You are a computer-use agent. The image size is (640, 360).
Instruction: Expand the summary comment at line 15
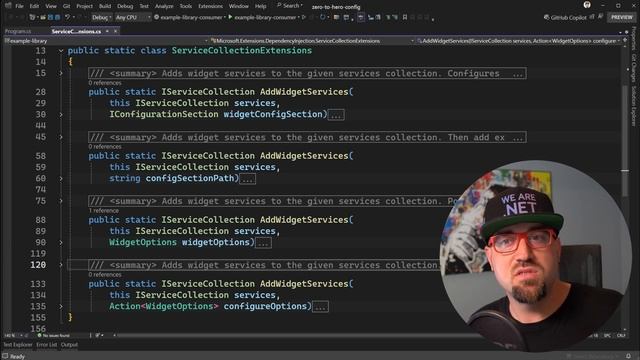[61, 73]
